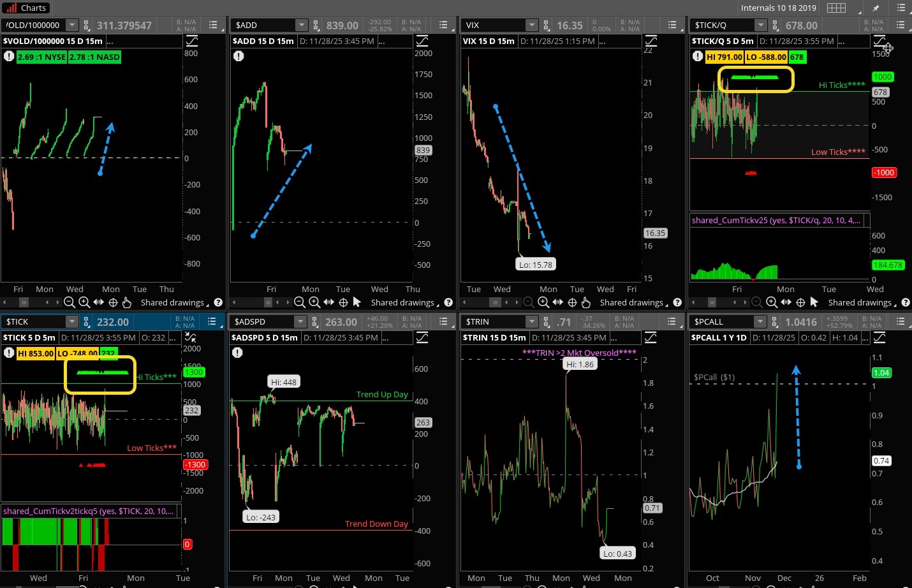Zoom in on the $ADD chart
This screenshot has width=912, height=588.
tap(314, 302)
